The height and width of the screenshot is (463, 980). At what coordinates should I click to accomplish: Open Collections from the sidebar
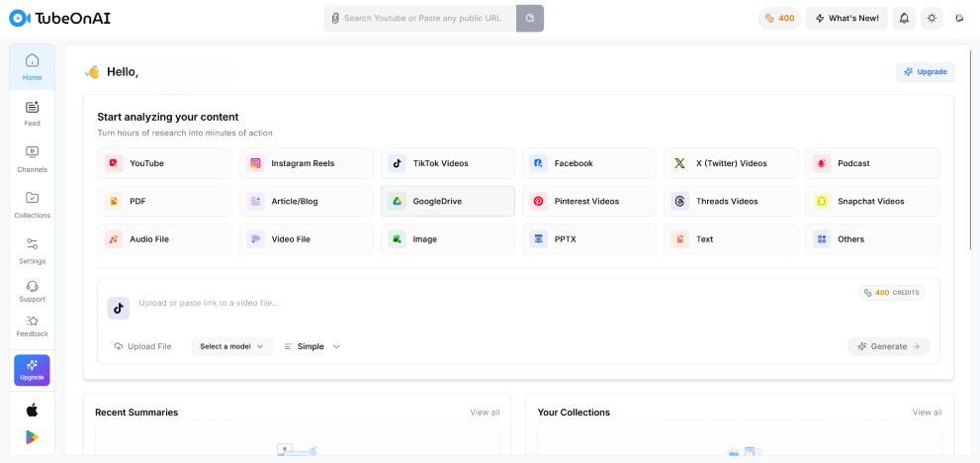point(32,205)
